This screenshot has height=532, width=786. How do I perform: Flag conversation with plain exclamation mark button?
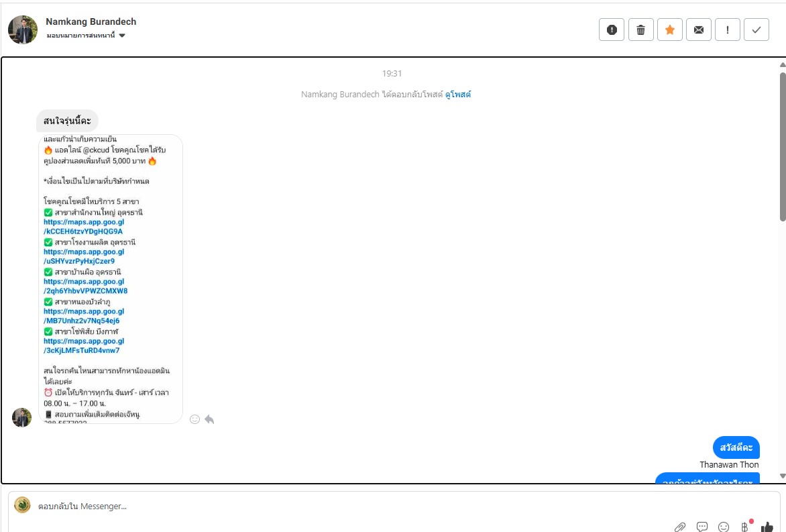[x=728, y=30]
